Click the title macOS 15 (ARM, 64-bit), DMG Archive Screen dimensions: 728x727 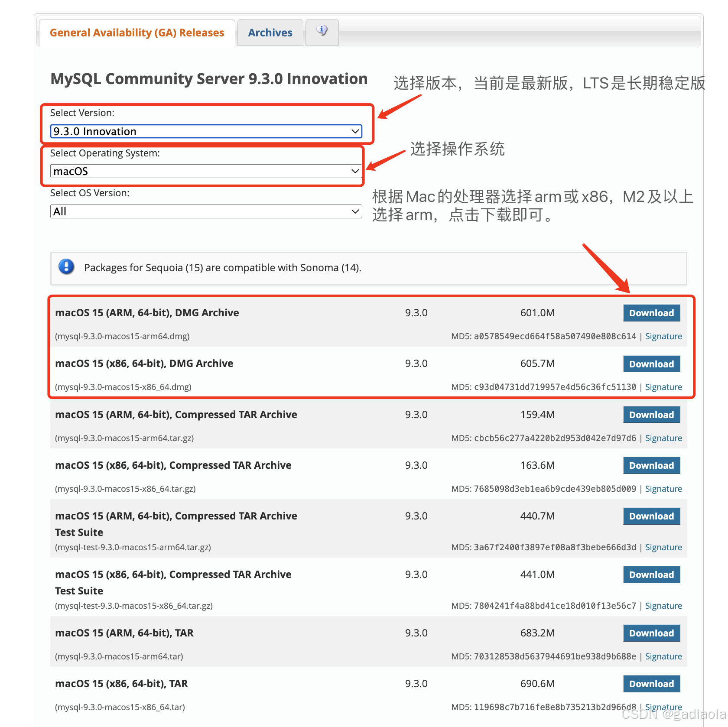pos(147,313)
